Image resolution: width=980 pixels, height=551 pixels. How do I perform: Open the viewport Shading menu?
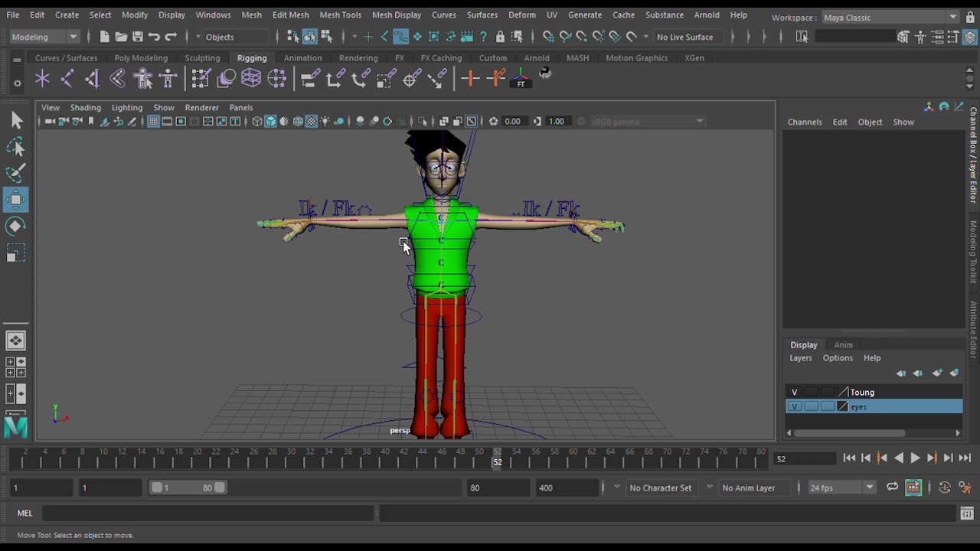click(86, 108)
